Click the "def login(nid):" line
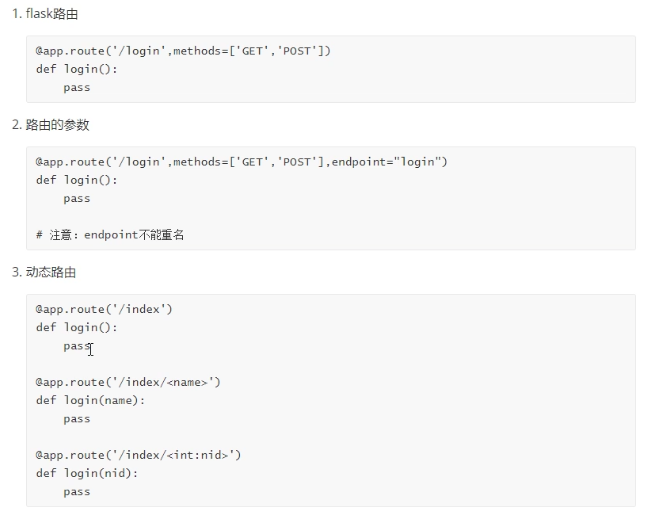The width and height of the screenshot is (653, 516). 87,473
